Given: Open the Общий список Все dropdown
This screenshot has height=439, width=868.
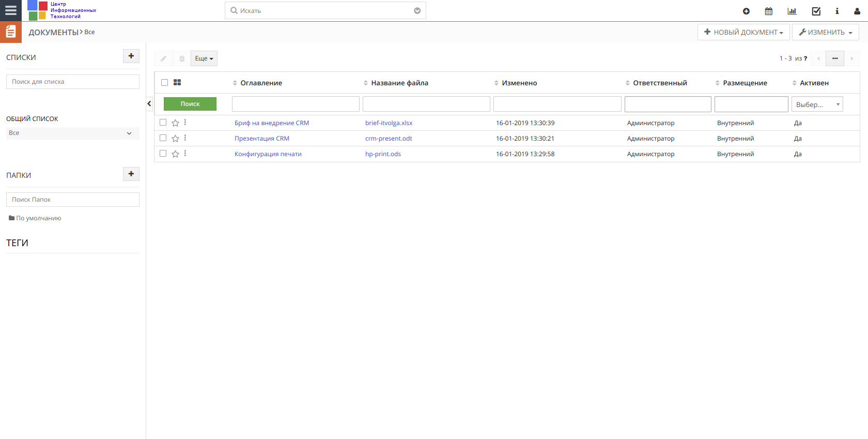Looking at the screenshot, I should (x=73, y=133).
